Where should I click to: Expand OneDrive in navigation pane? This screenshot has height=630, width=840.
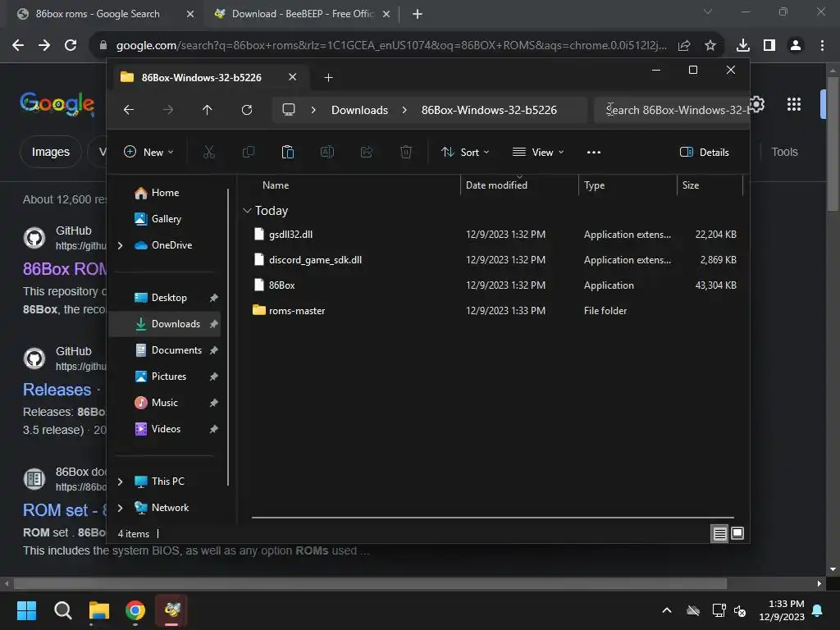pyautogui.click(x=120, y=245)
